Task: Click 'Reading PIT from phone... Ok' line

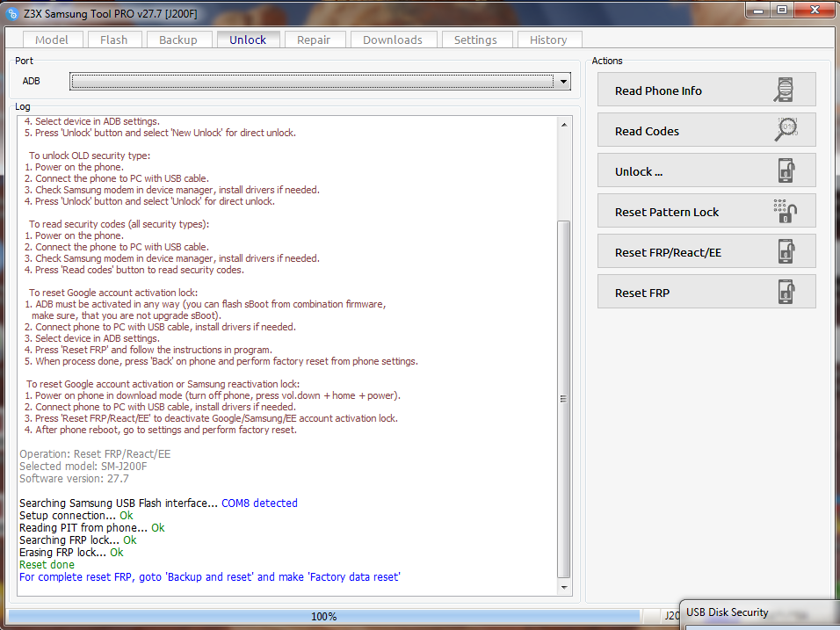Action: pyautogui.click(x=92, y=528)
